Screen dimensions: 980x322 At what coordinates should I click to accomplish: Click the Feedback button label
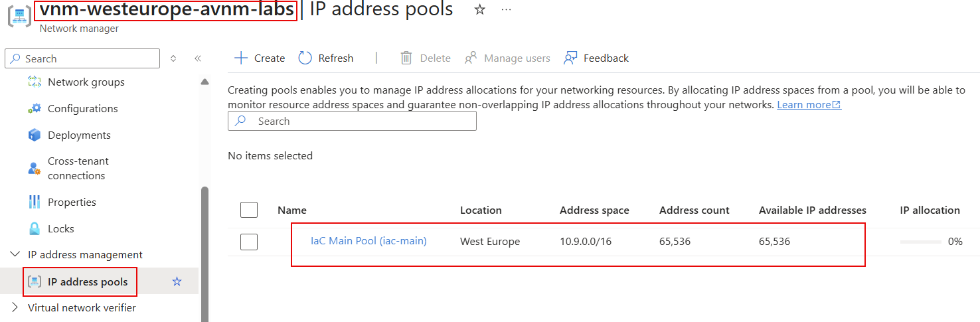click(x=606, y=58)
